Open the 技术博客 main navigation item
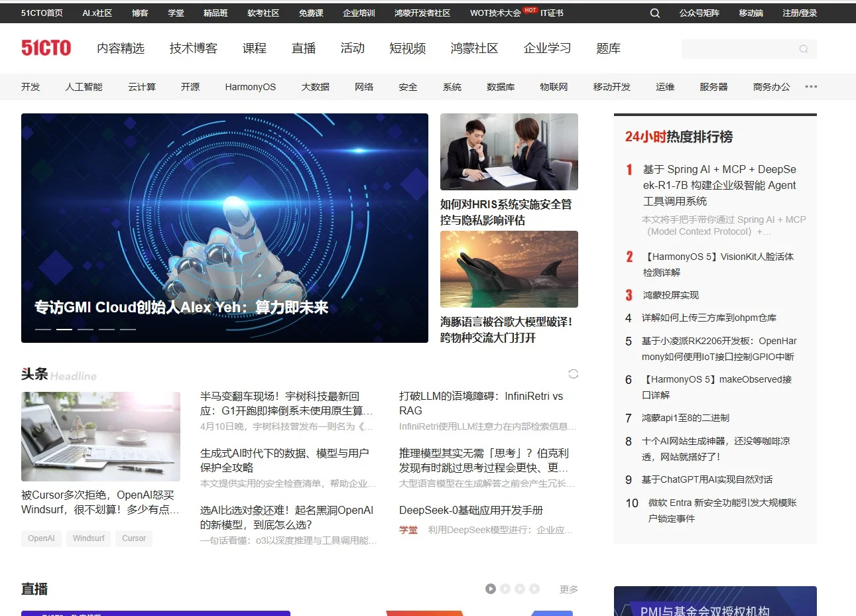856x616 pixels. click(193, 48)
